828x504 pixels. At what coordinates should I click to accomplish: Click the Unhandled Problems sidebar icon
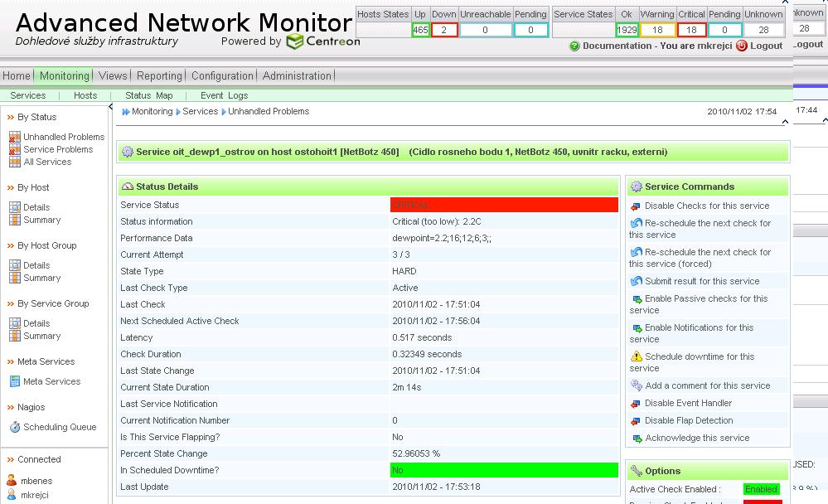click(14, 138)
